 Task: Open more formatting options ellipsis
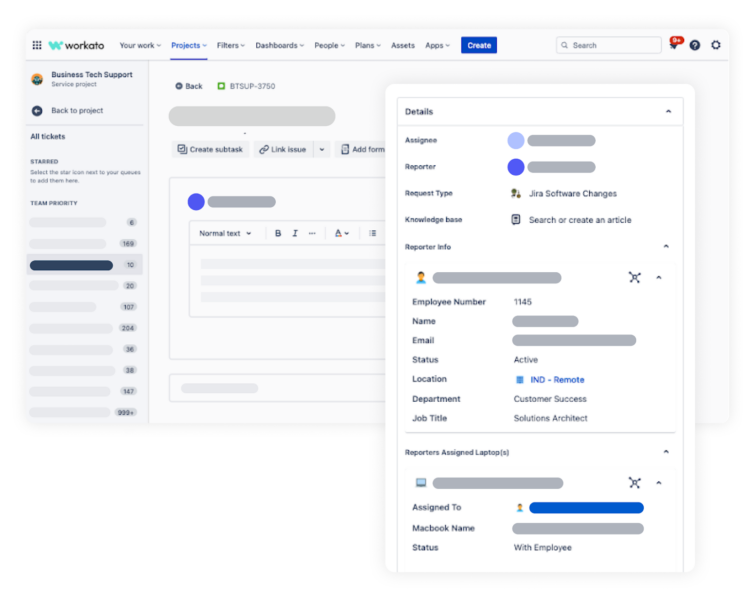[312, 233]
